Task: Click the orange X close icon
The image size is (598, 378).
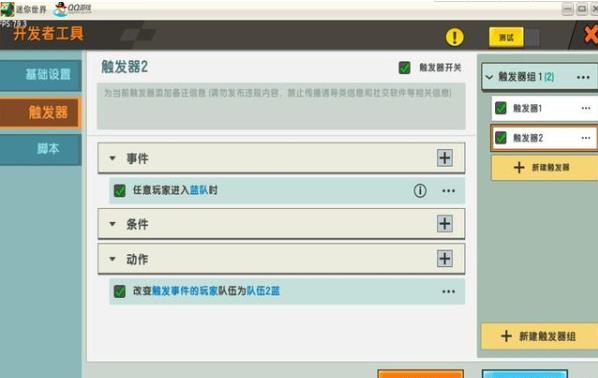Action: (x=591, y=35)
